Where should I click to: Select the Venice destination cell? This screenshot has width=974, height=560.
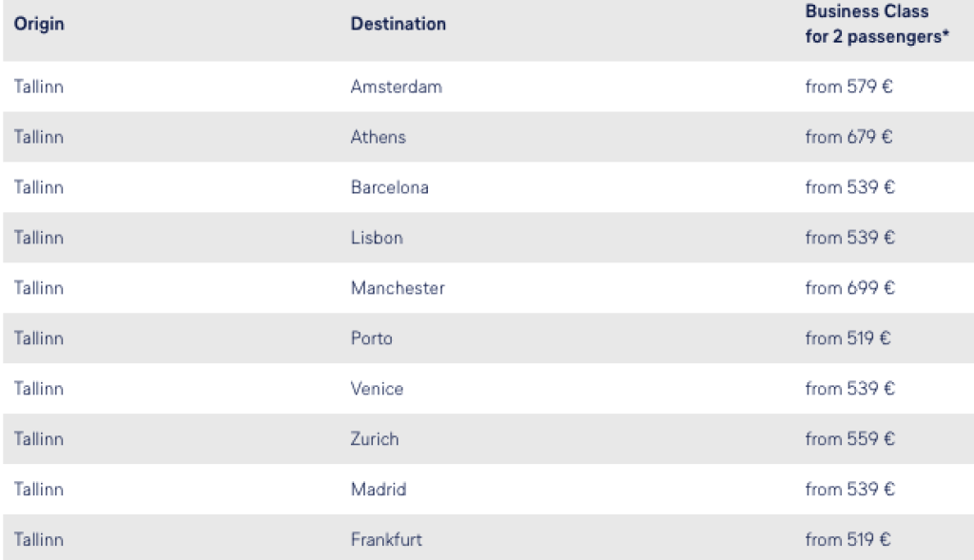(377, 389)
